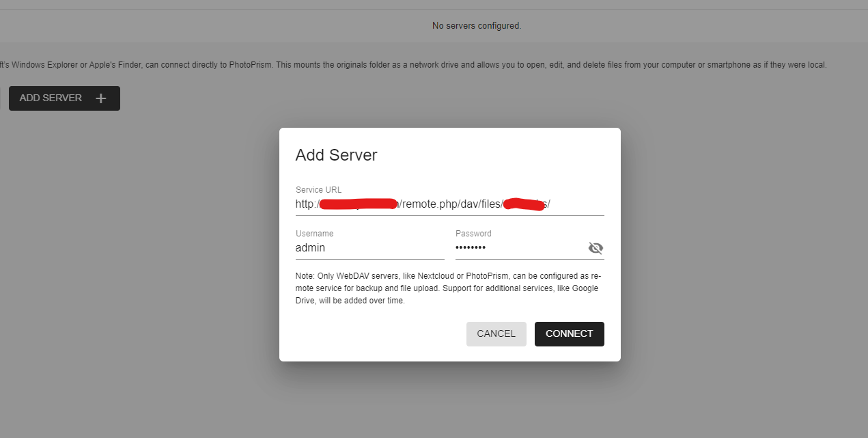Click the Service URL field label
This screenshot has width=868, height=438.
coord(318,189)
